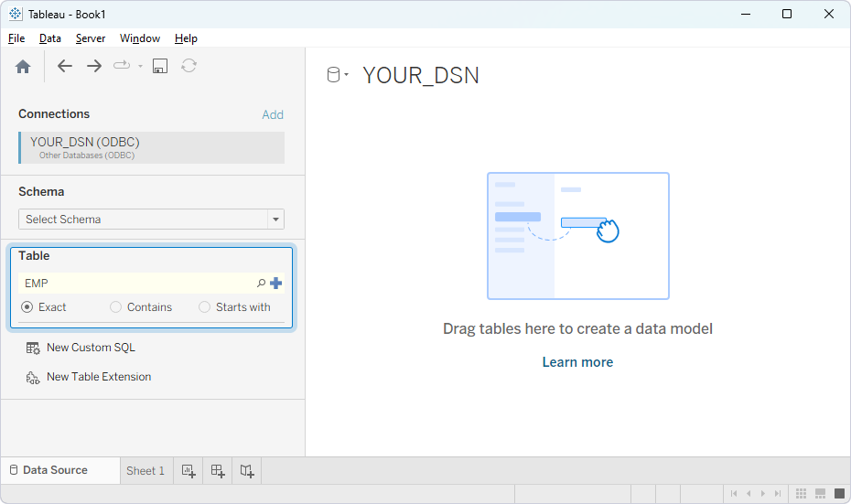Open the Server menu

(x=90, y=38)
